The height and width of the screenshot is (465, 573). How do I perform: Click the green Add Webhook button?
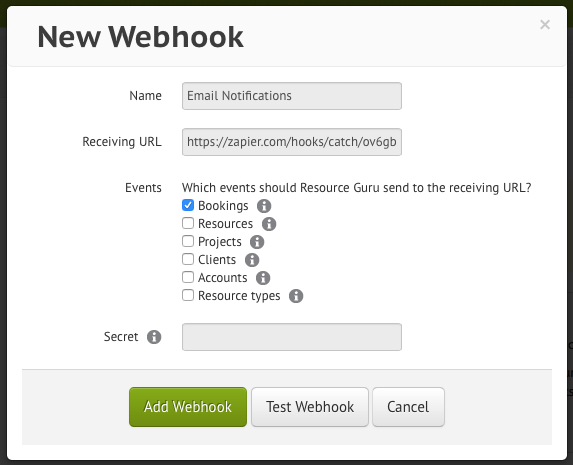188,407
